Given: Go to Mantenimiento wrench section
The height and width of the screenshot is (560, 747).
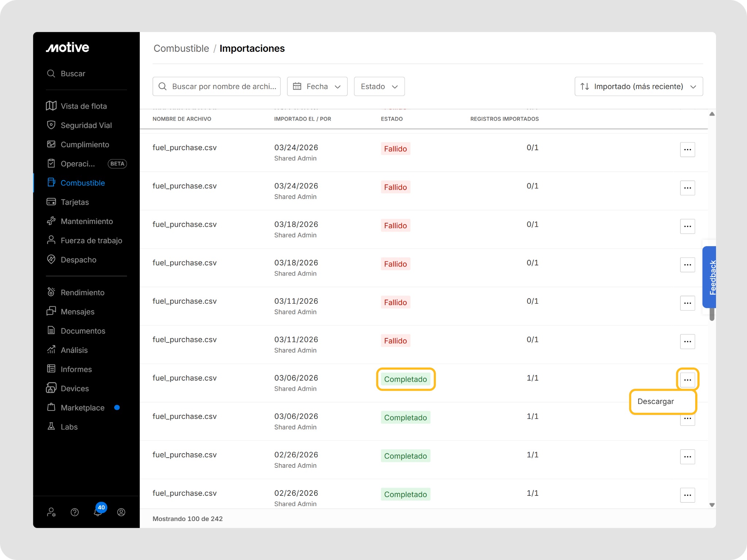Looking at the screenshot, I should click(80, 221).
